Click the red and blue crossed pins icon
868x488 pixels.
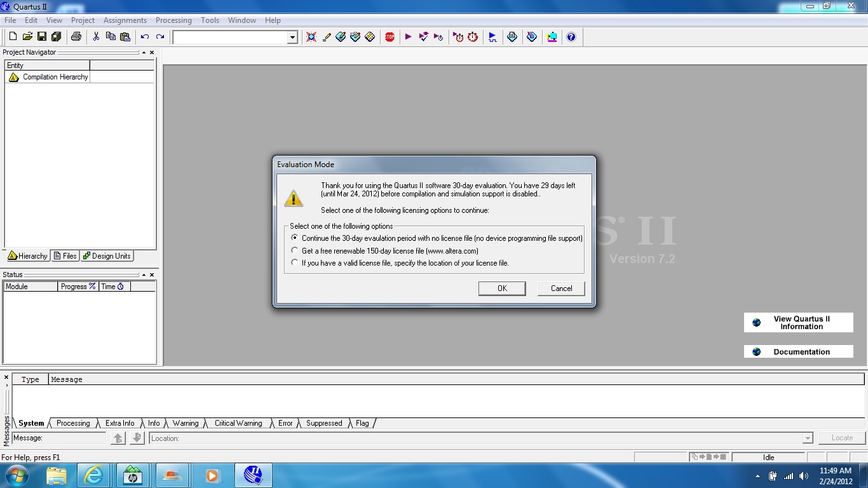(311, 37)
